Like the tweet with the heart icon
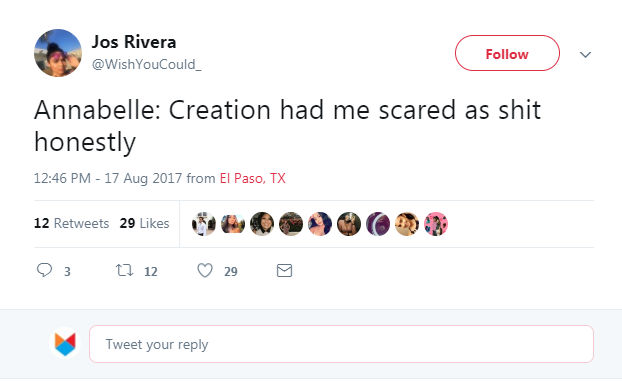622x382 pixels. pos(205,271)
